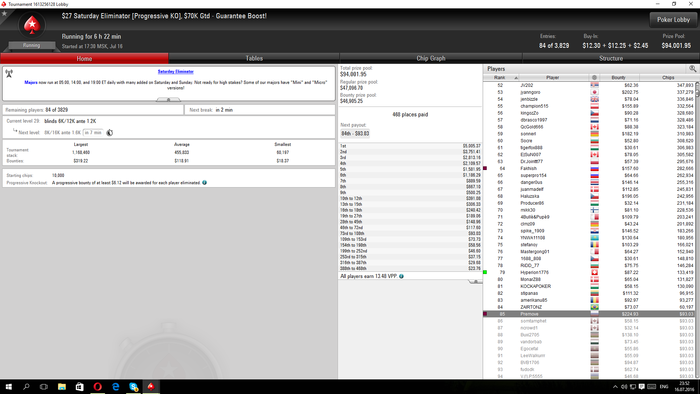The image size is (700, 394).
Task: Click the player search magnifier icon
Action: tap(692, 69)
